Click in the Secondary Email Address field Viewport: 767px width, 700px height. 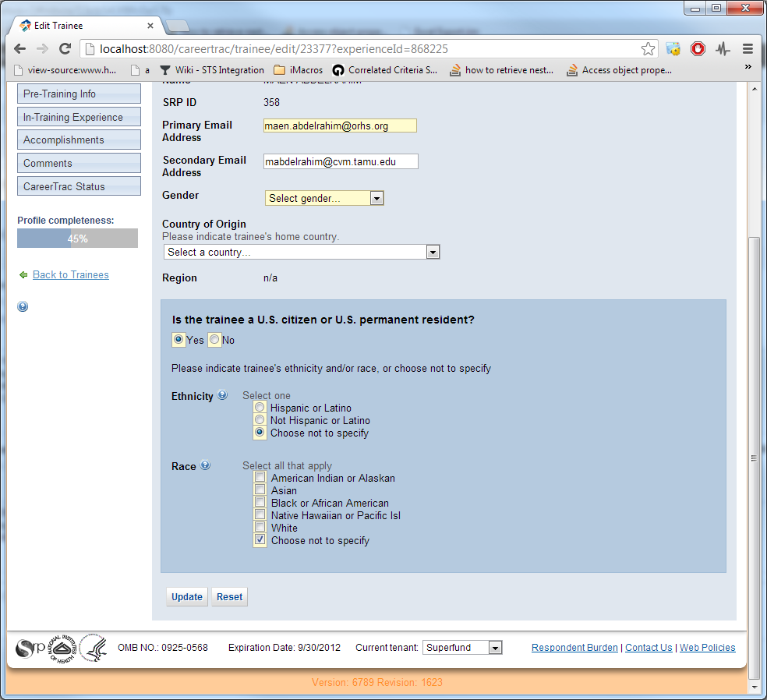tap(341, 161)
